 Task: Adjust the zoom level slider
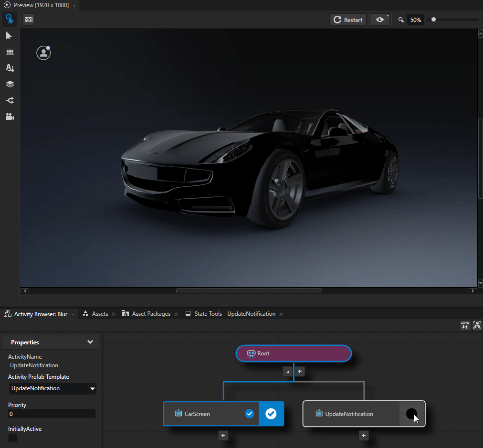[433, 20]
